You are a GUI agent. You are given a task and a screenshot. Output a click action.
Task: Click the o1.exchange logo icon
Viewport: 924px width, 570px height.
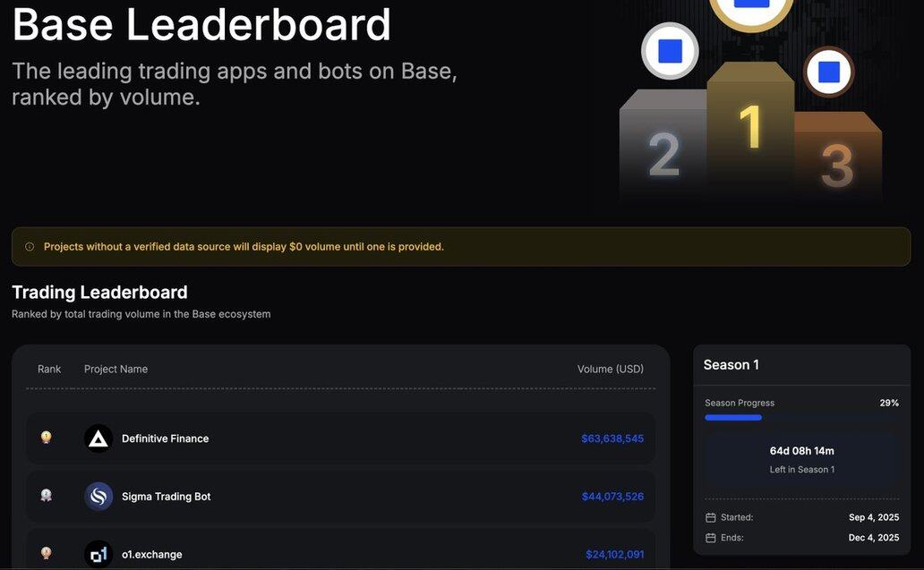coord(98,554)
